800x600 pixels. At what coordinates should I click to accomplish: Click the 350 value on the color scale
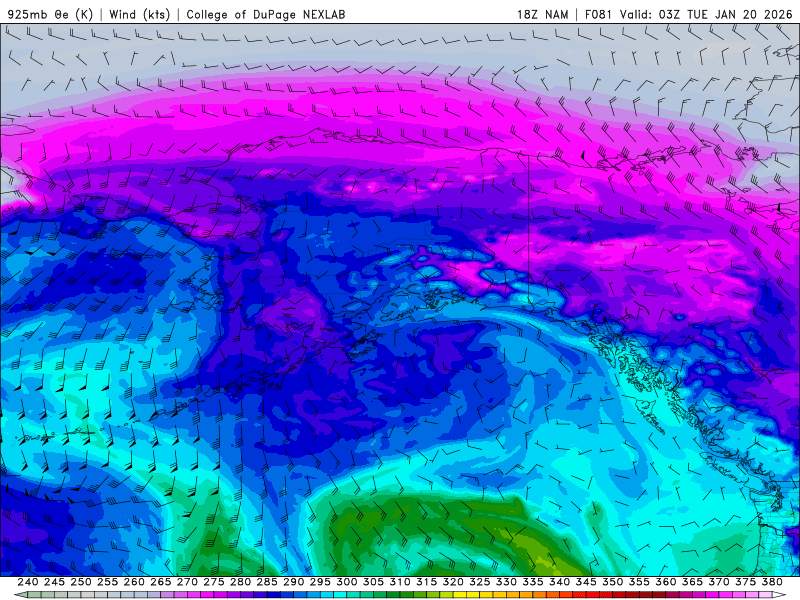(x=612, y=582)
